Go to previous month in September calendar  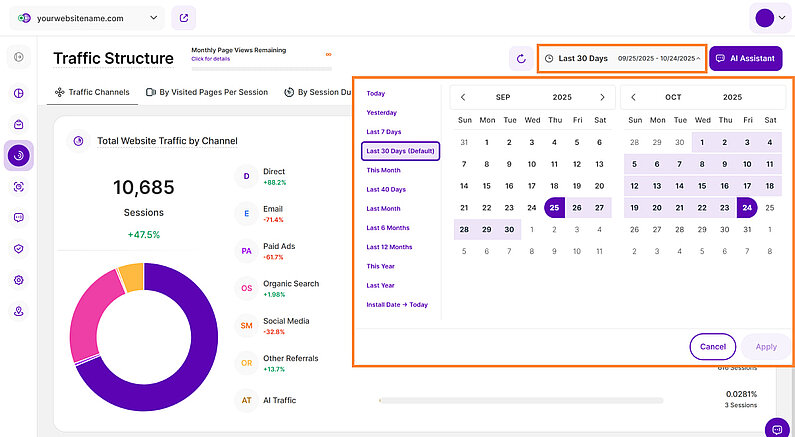click(x=463, y=97)
